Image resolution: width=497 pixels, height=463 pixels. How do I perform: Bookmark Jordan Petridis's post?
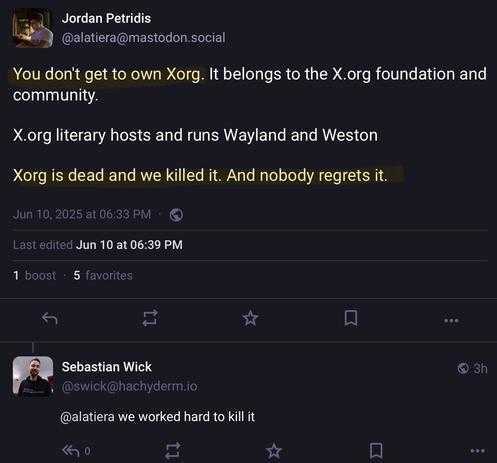(x=351, y=318)
